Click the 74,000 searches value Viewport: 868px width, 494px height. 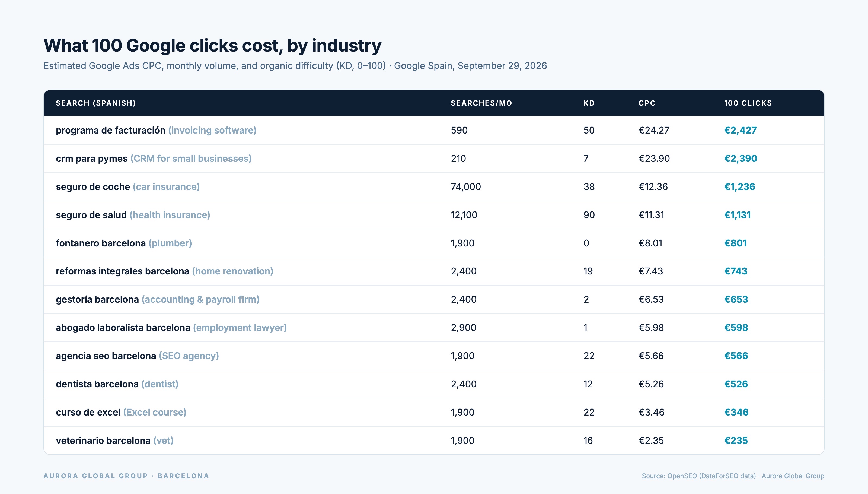coord(465,187)
